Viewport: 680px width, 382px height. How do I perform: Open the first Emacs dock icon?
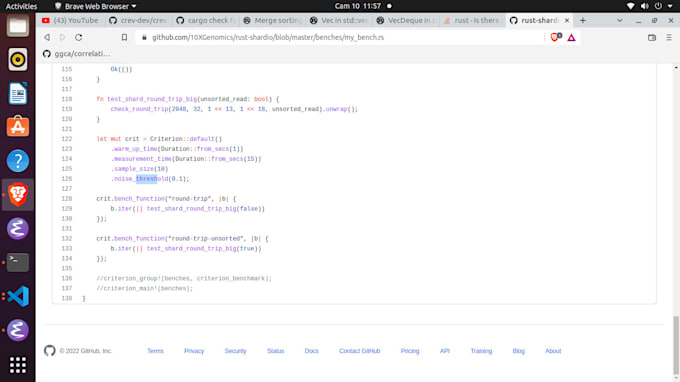click(18, 229)
